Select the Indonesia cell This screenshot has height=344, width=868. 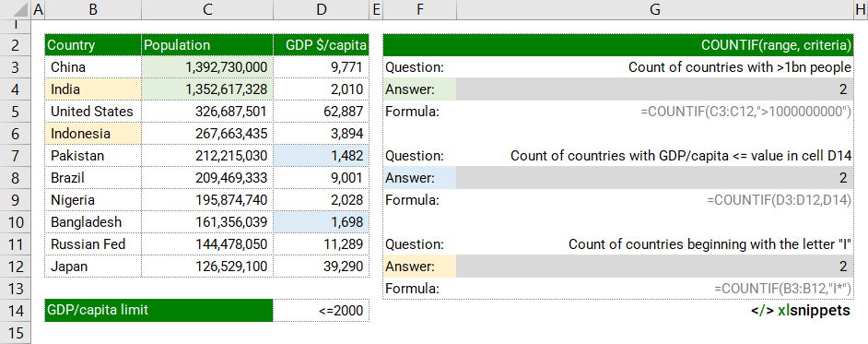point(93,134)
